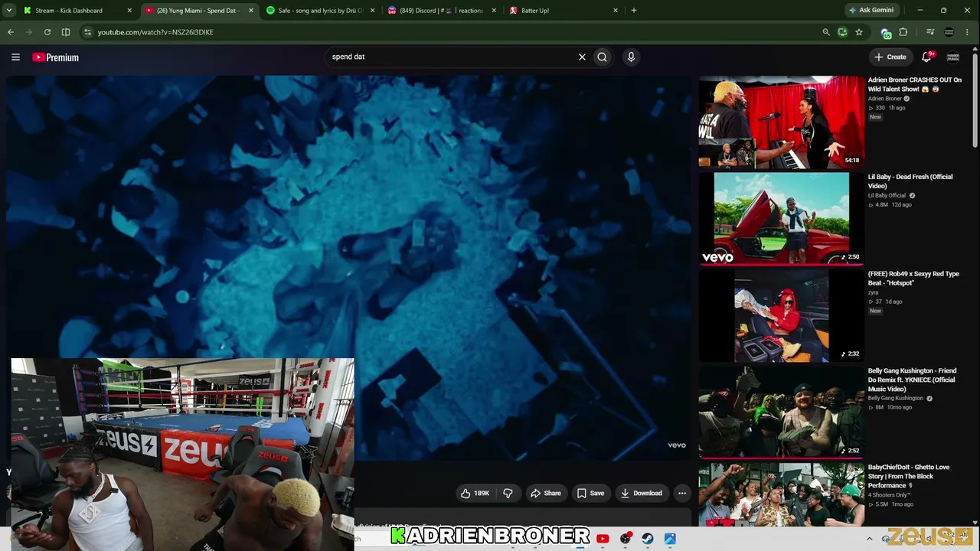The height and width of the screenshot is (551, 980).
Task: Open 'Lil Baby - Dead Fresh' title link
Action: [910, 181]
